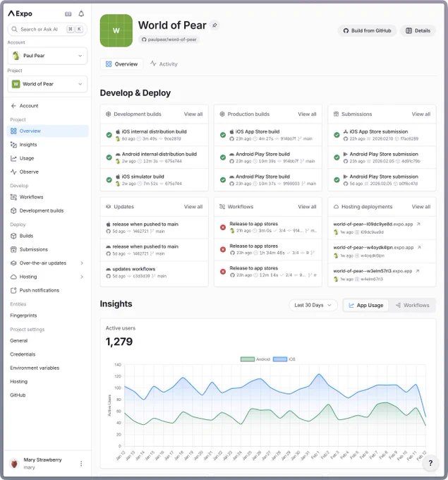The height and width of the screenshot is (480, 448).
Task: Expand Over-the-air updates submenu
Action: [82, 263]
